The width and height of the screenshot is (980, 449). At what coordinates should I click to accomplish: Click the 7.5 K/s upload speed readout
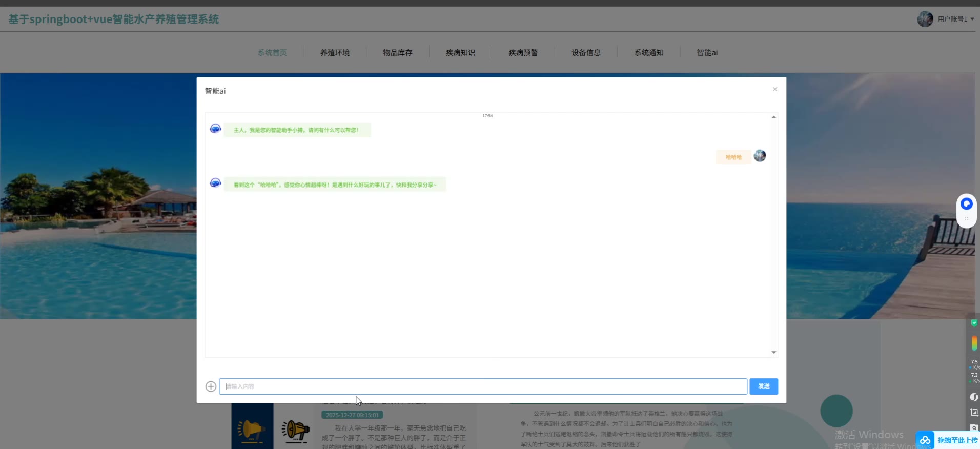pyautogui.click(x=974, y=364)
